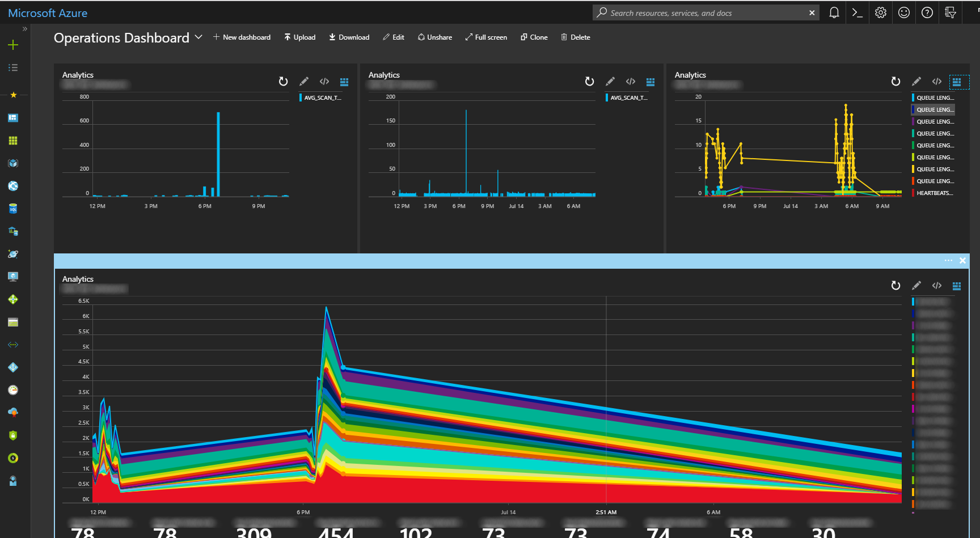Open the Help question mark menu

click(927, 12)
